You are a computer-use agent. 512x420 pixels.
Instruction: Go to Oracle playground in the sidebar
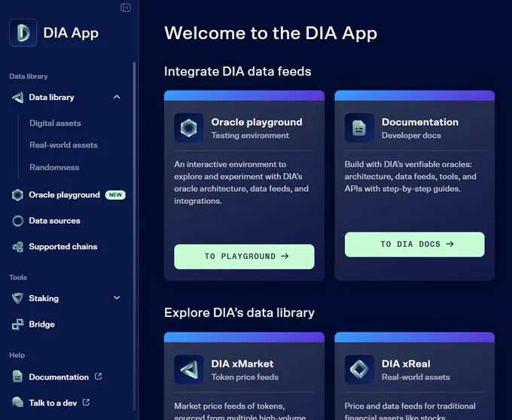click(x=64, y=195)
